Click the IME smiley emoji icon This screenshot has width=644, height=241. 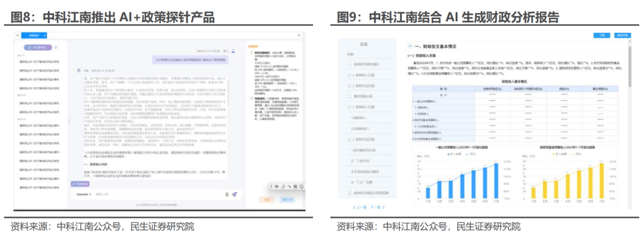click(301, 186)
